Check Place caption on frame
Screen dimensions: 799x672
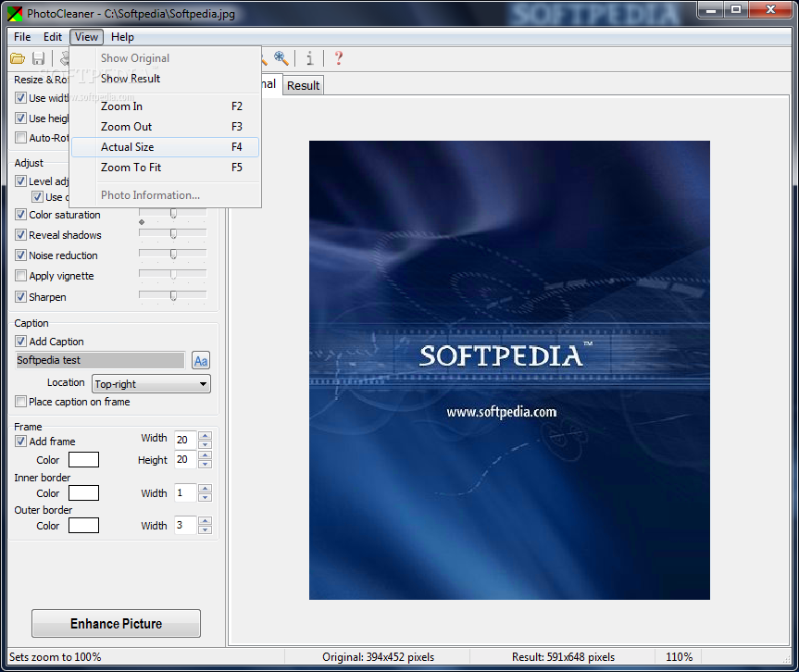(x=21, y=402)
